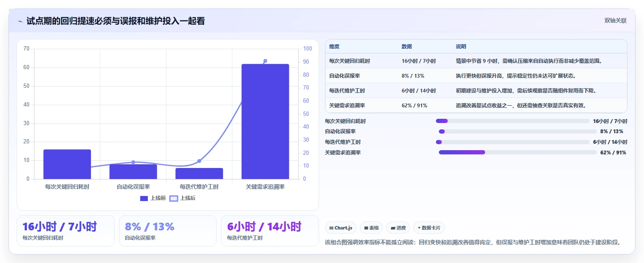Click the 6小时 / 14小时 stat card

click(270, 231)
